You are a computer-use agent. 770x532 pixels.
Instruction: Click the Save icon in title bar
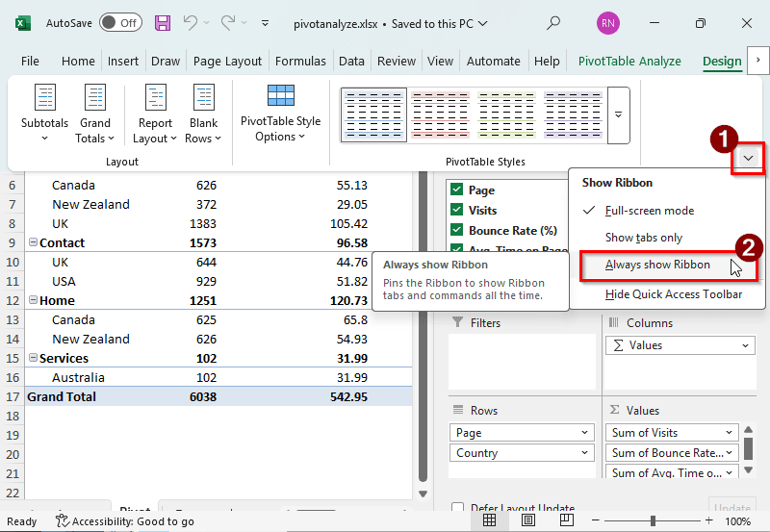click(163, 22)
